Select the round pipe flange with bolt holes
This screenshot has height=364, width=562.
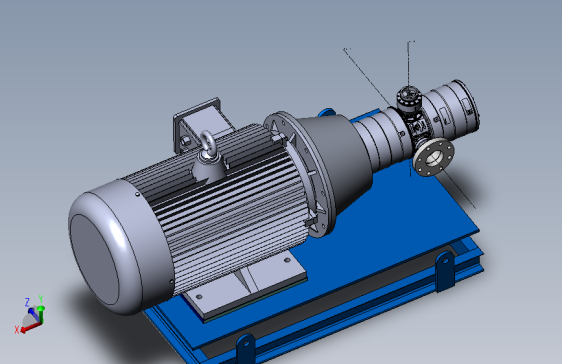tap(434, 157)
